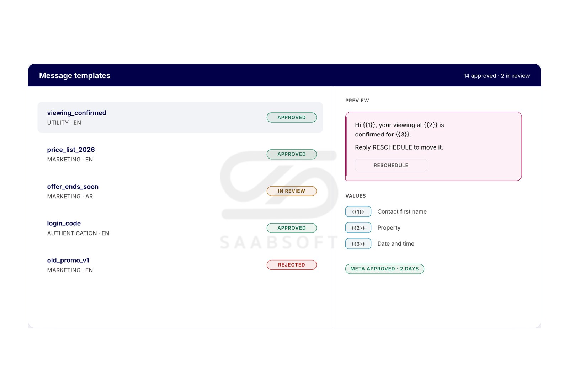Click the PREVIEW section heading
Viewport: 569px width, 392px height.
tap(357, 101)
